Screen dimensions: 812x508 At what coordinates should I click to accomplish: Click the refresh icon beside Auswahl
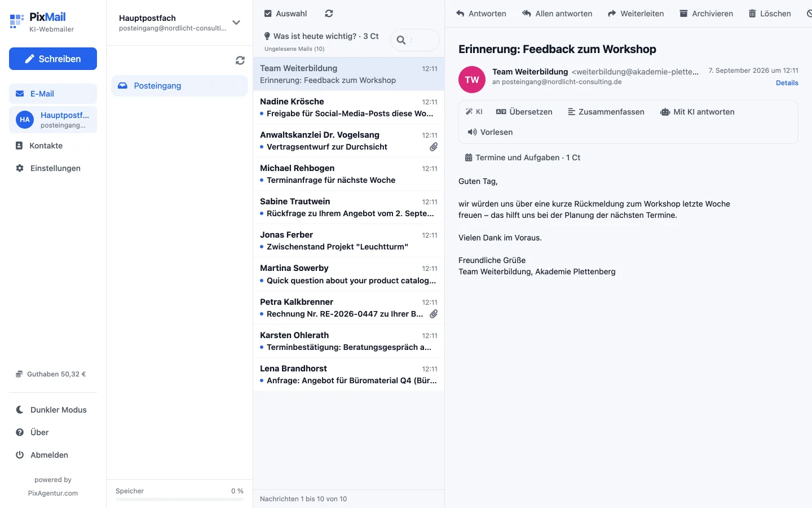[329, 14]
